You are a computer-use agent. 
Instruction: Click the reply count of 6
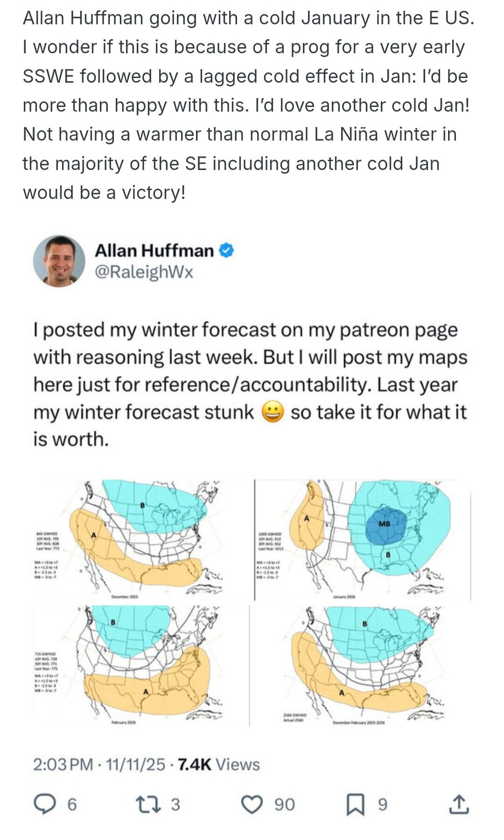[72, 805]
